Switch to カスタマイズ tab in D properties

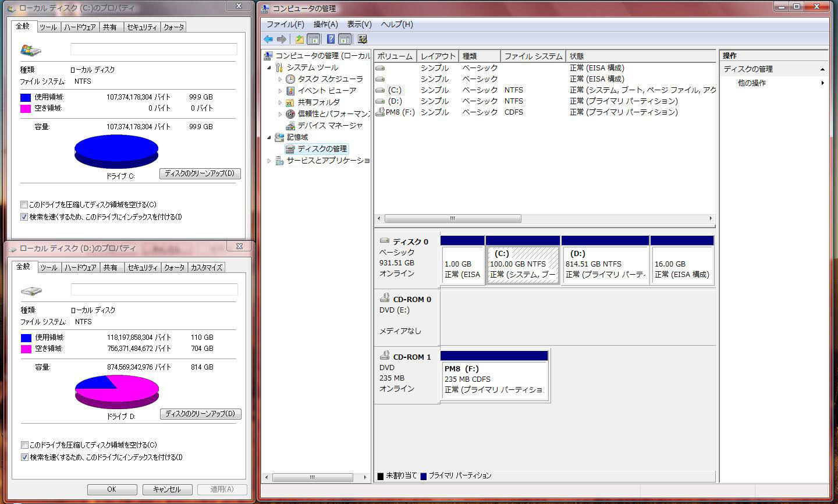coord(207,268)
